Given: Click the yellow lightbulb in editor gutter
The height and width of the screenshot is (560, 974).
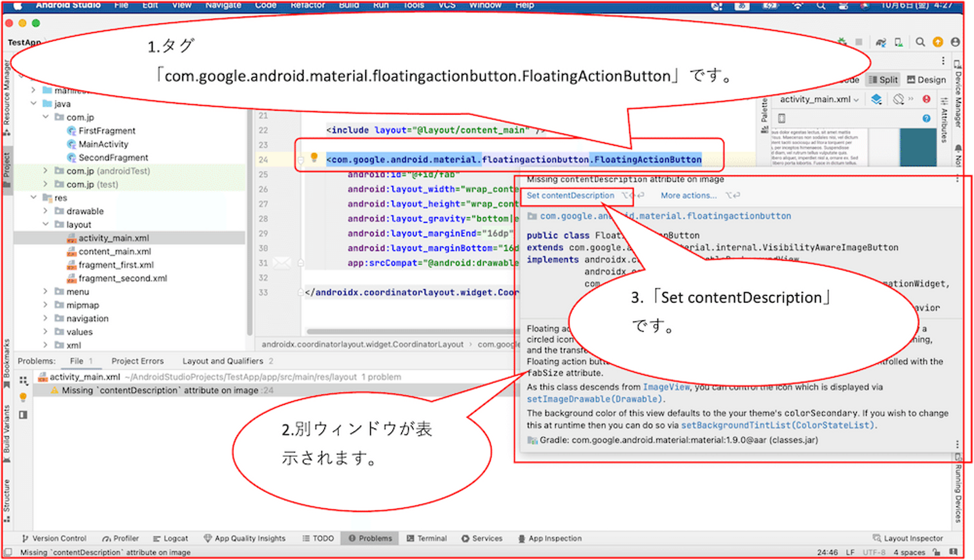Looking at the screenshot, I should coord(314,158).
